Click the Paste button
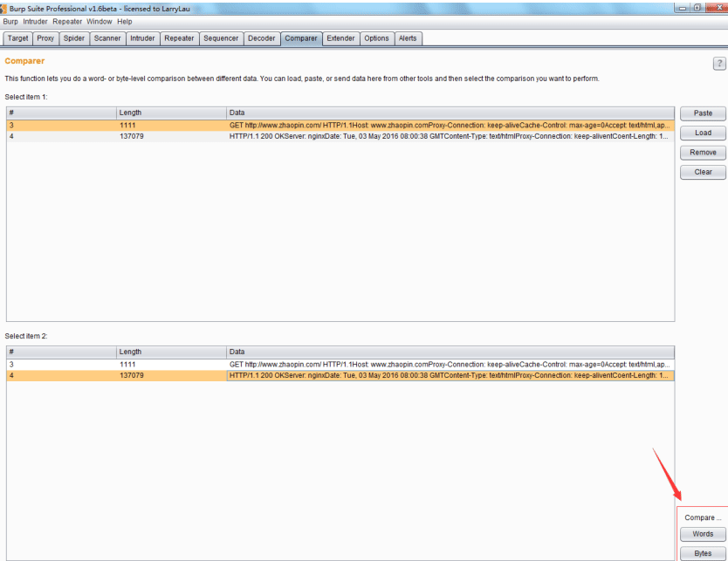 (x=703, y=113)
